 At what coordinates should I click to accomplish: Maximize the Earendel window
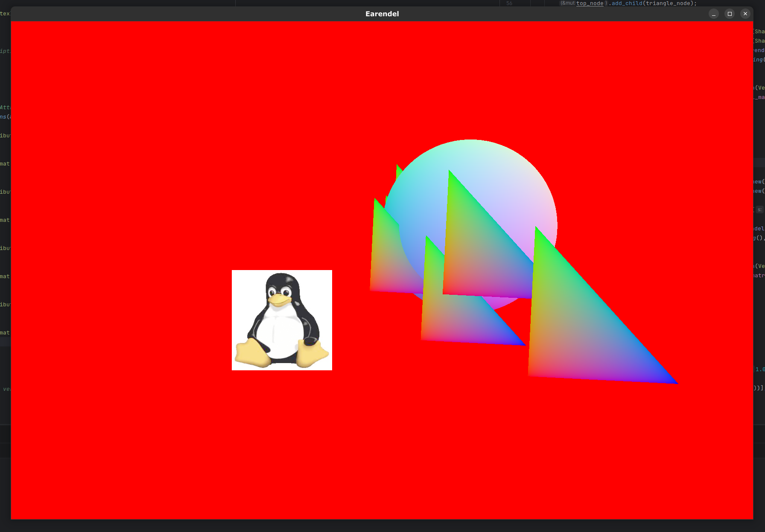(x=730, y=14)
